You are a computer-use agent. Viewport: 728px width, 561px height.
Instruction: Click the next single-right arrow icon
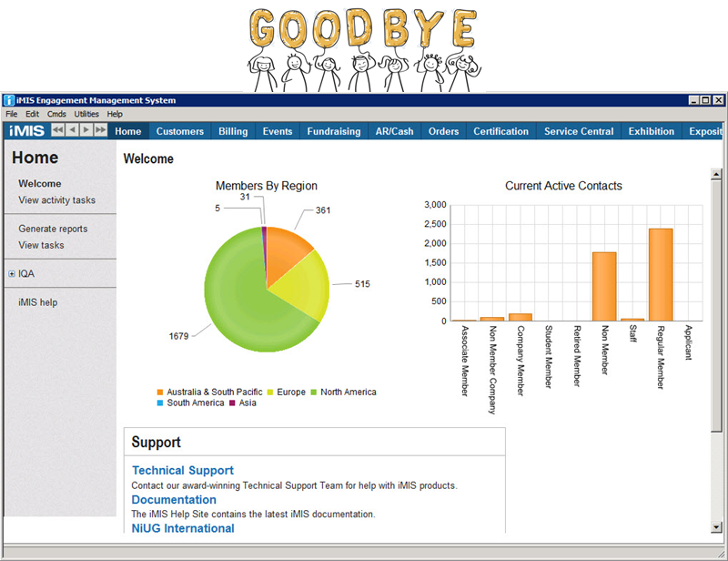pyautogui.click(x=86, y=131)
